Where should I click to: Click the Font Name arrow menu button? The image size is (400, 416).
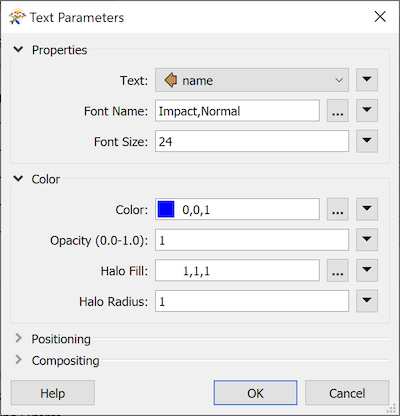[367, 111]
